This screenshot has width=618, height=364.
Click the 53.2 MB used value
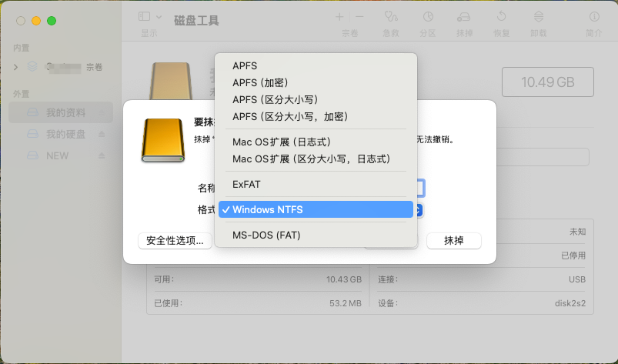pos(346,303)
